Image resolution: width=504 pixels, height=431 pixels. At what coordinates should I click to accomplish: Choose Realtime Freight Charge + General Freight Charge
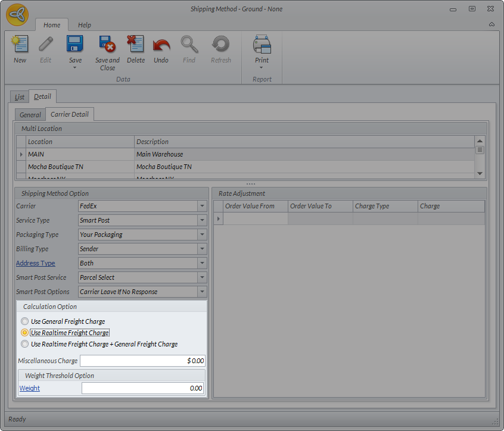click(24, 344)
